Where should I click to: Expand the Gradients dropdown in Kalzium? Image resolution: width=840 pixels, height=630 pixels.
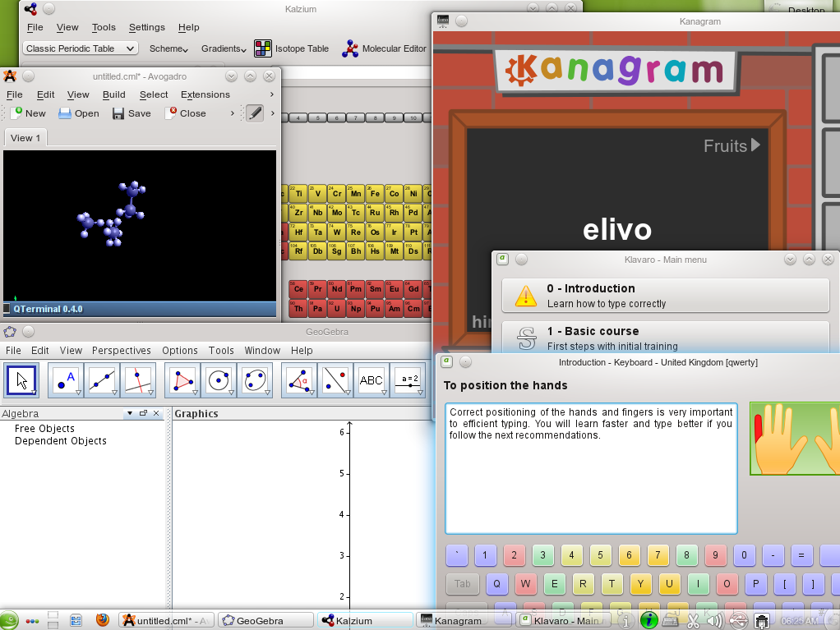click(224, 48)
